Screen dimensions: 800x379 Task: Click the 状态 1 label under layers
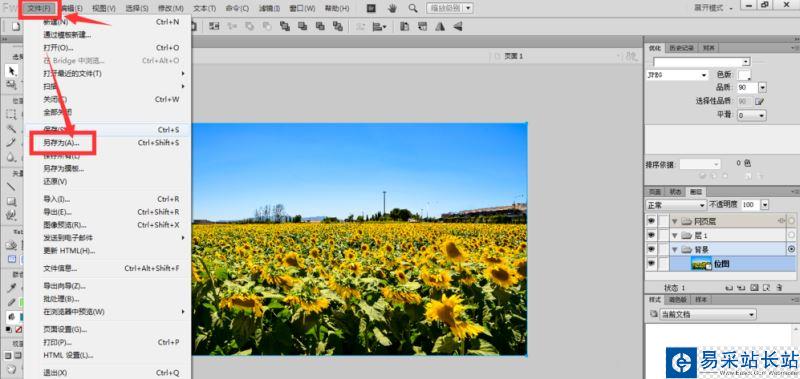coord(674,288)
